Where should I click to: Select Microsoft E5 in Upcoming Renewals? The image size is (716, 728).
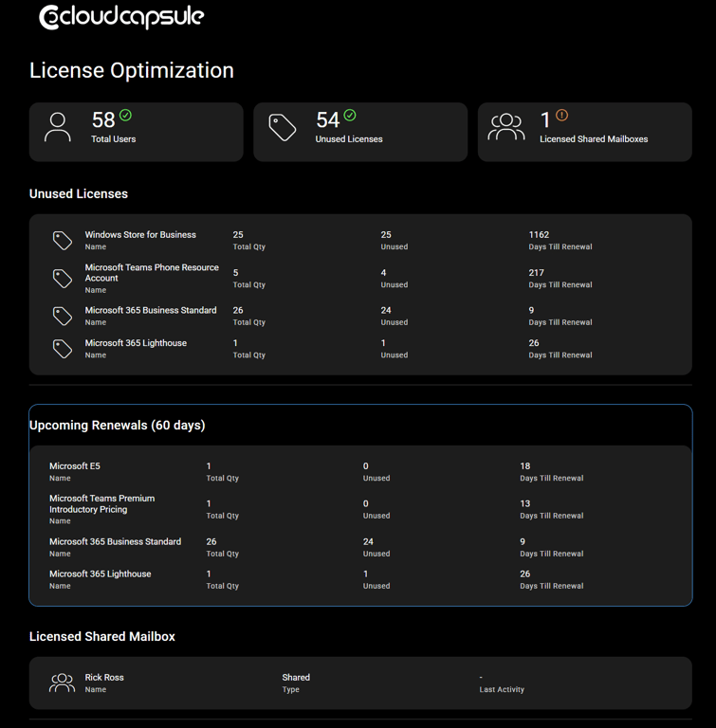pos(75,466)
